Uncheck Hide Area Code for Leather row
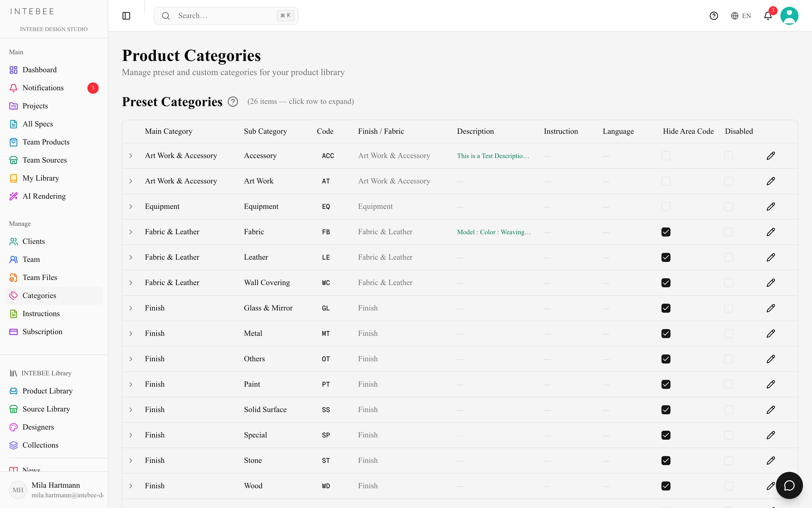This screenshot has width=812, height=508. point(666,257)
